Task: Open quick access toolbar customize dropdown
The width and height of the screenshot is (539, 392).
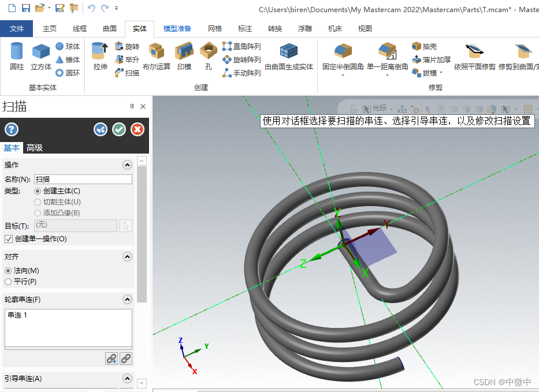Action: coord(117,8)
